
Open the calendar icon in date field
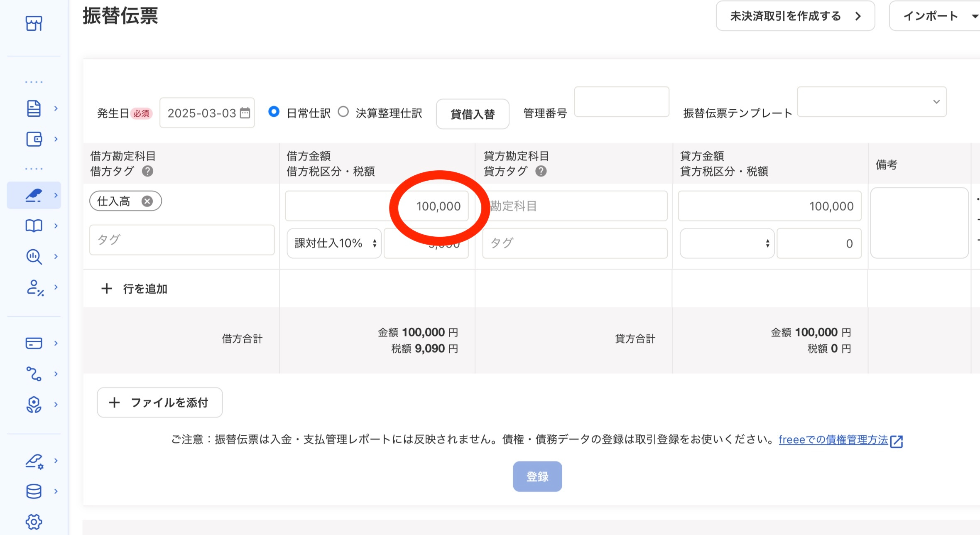pyautogui.click(x=245, y=113)
